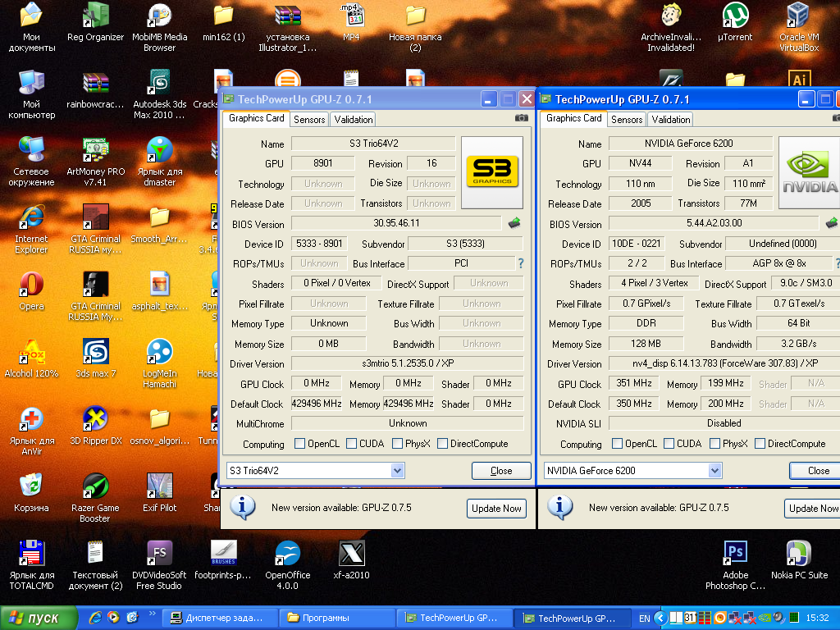The height and width of the screenshot is (630, 840).
Task: Click the Bus Interface question mark next to PCI
Action: pyautogui.click(x=520, y=263)
